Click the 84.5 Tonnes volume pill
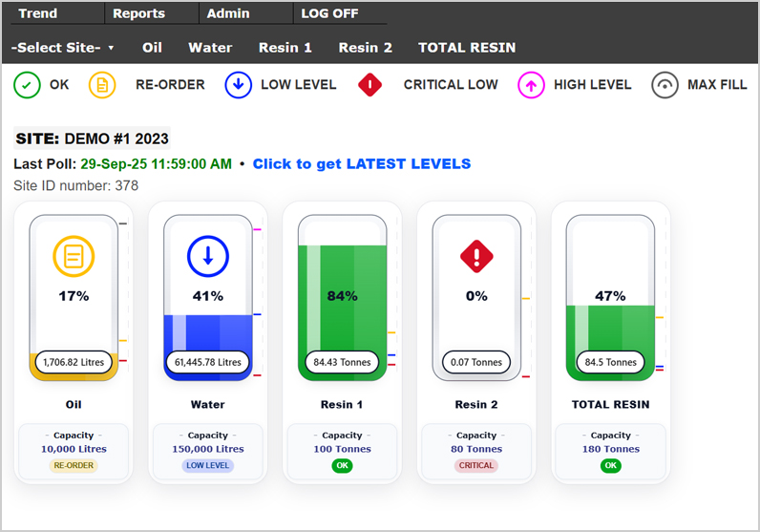Viewport: 760px width, 532px height. [610, 362]
